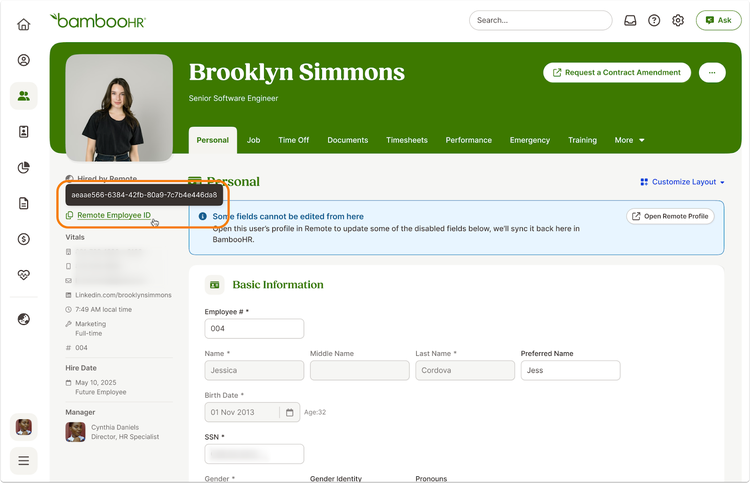Click the Director, HR Specialist text
This screenshot has width=750, height=483.
click(x=125, y=437)
